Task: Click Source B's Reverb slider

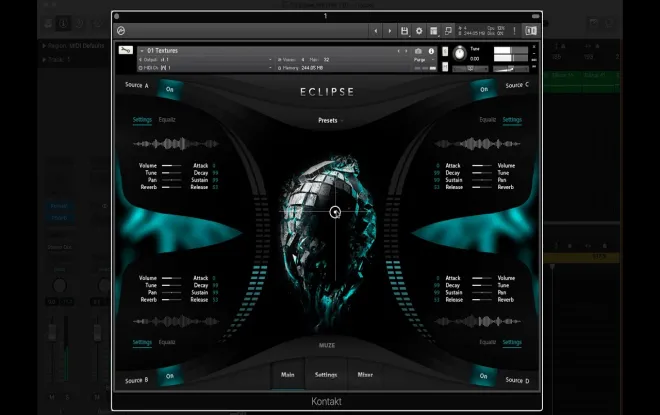Action: pyautogui.click(x=171, y=300)
